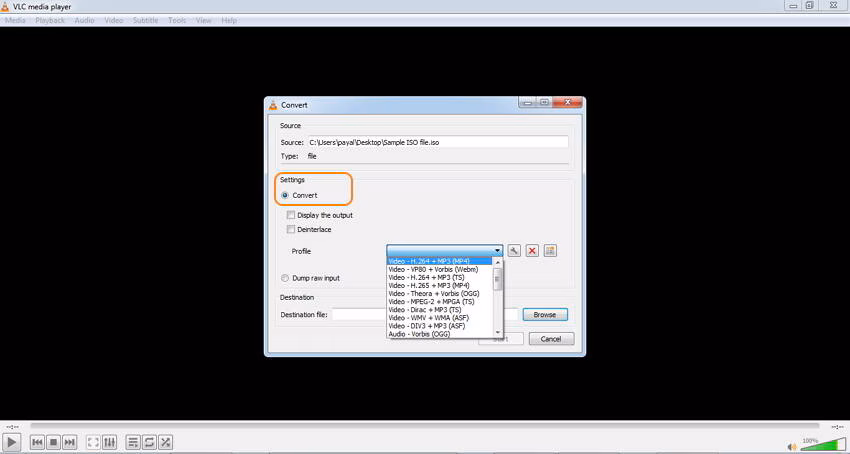Edit selected profile with wrench icon
Screen dimensions: 850x454
(514, 251)
